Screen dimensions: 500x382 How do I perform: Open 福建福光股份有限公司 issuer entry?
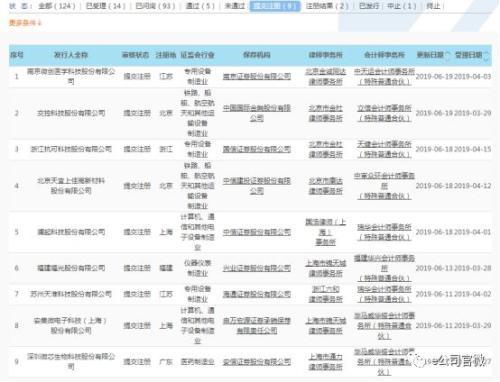pyautogui.click(x=71, y=268)
